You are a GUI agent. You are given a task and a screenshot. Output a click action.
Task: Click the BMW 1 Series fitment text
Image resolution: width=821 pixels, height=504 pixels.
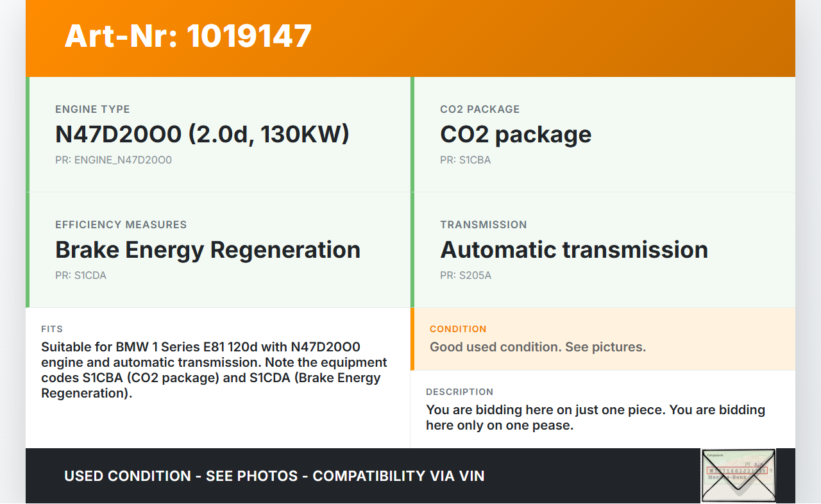coord(214,370)
